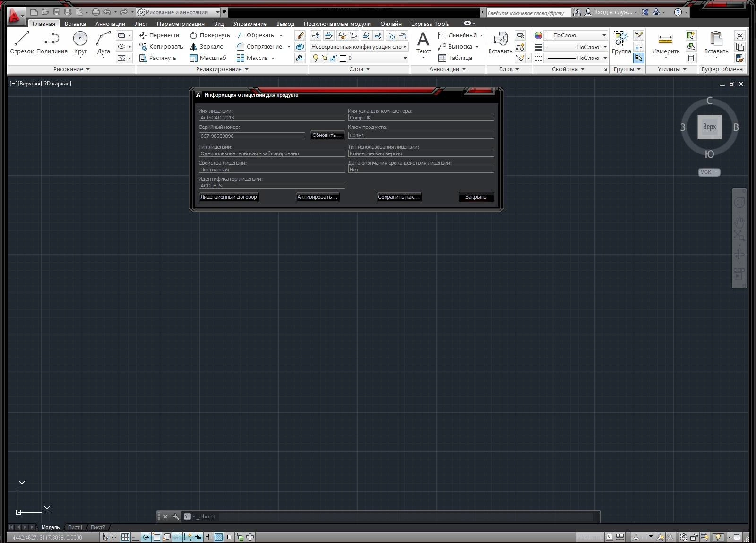Screen dimensions: 756x543
Task: Open the Help question mark icon
Action: click(x=678, y=12)
